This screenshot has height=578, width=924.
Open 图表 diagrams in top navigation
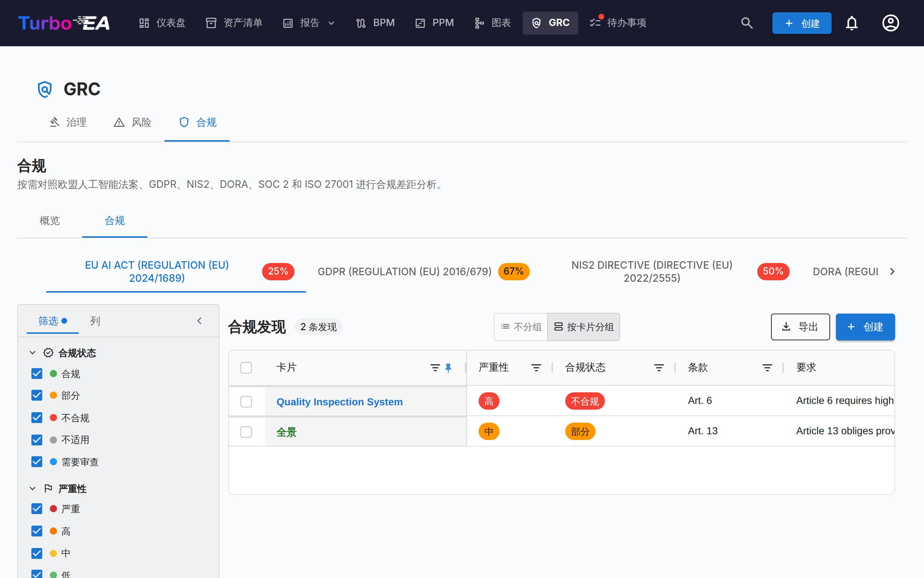point(493,23)
